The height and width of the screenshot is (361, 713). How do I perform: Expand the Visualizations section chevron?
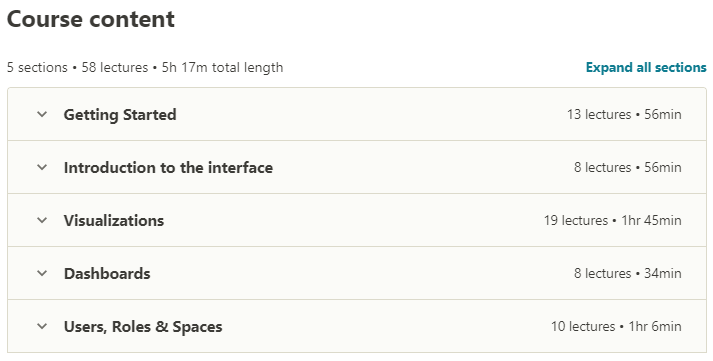(42, 221)
